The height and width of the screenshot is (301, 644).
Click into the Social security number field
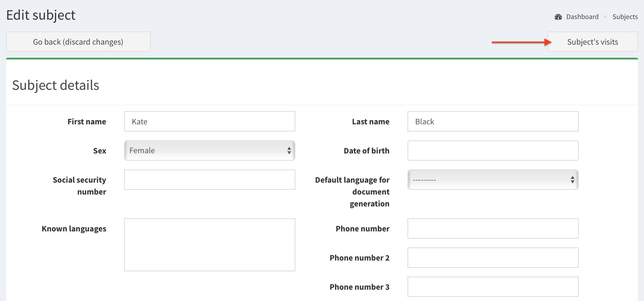tap(209, 180)
